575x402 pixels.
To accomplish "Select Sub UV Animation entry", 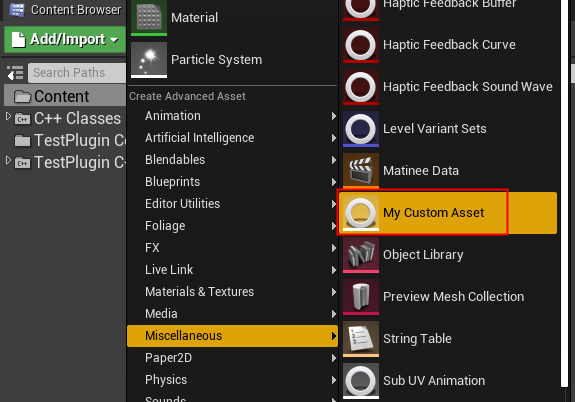I will tap(448, 381).
